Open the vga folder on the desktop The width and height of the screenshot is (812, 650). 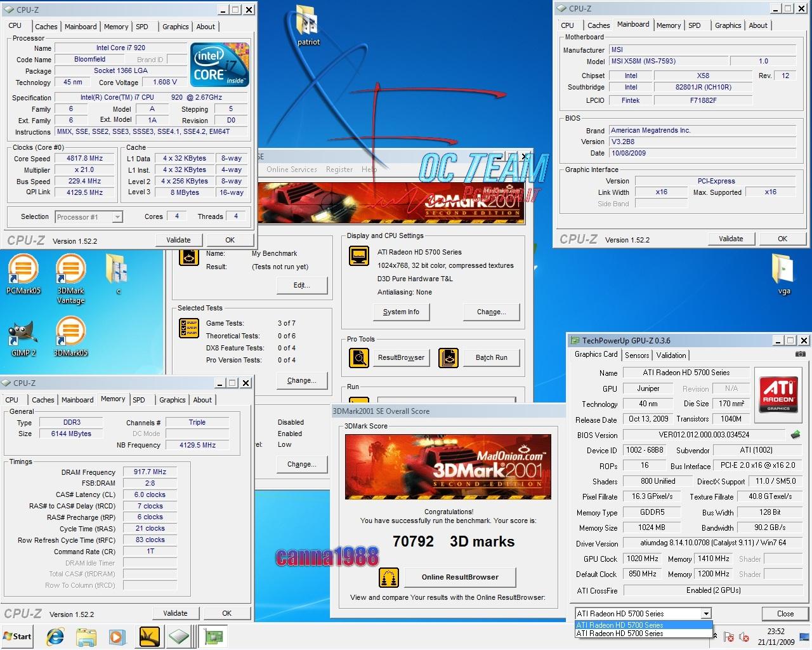tap(784, 274)
